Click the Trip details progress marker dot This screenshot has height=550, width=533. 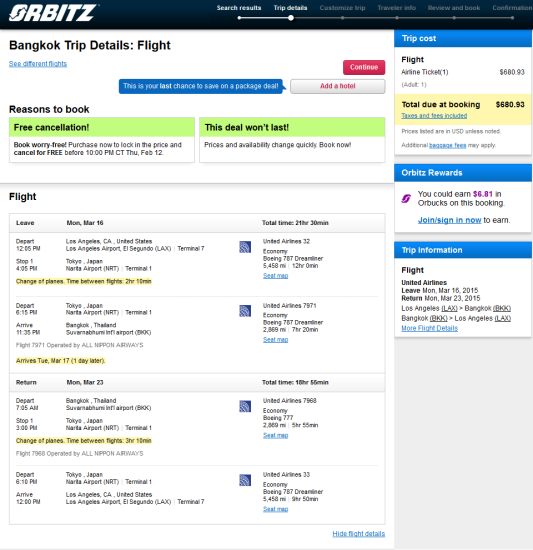tap(291, 18)
